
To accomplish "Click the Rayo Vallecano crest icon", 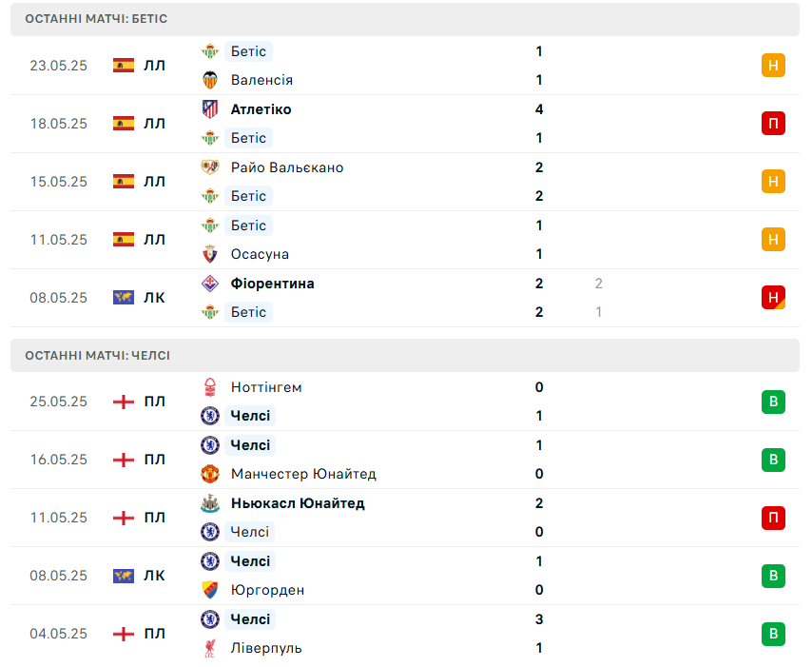I will click(210, 167).
